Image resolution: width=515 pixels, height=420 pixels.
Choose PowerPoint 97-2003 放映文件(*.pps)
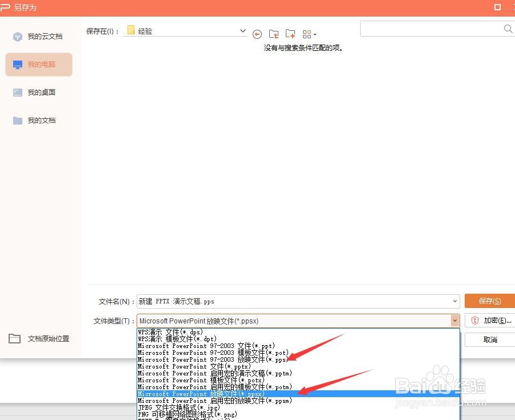click(x=298, y=359)
